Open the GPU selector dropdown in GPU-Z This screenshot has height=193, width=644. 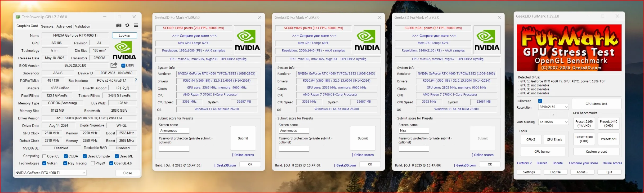pos(50,173)
